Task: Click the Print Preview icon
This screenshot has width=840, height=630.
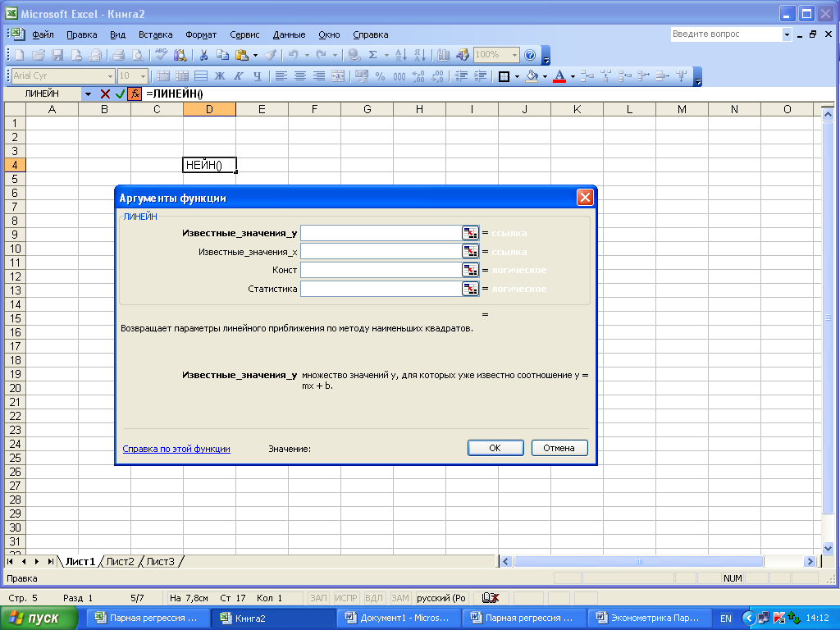Action: click(x=138, y=55)
